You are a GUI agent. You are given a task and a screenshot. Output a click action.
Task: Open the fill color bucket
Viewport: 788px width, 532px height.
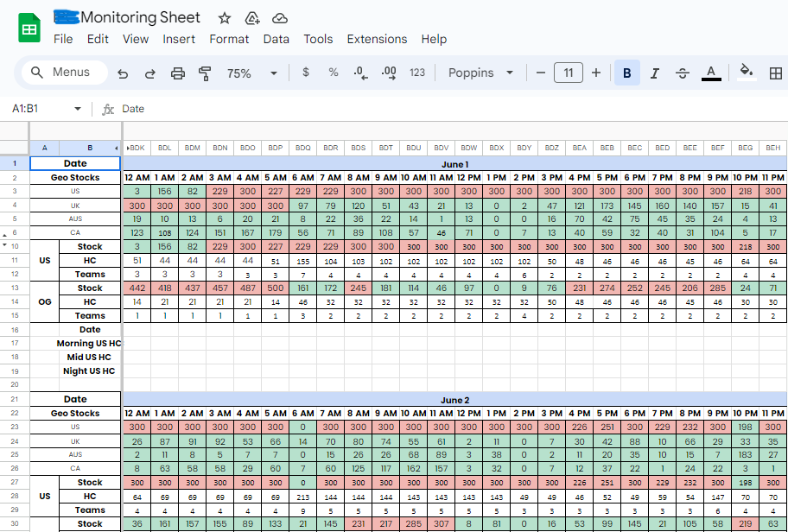tap(747, 73)
